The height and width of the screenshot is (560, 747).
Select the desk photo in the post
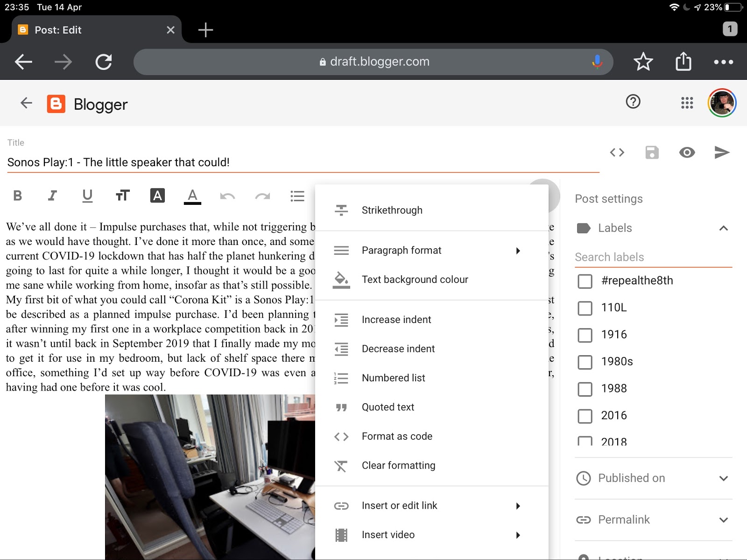[x=210, y=477]
